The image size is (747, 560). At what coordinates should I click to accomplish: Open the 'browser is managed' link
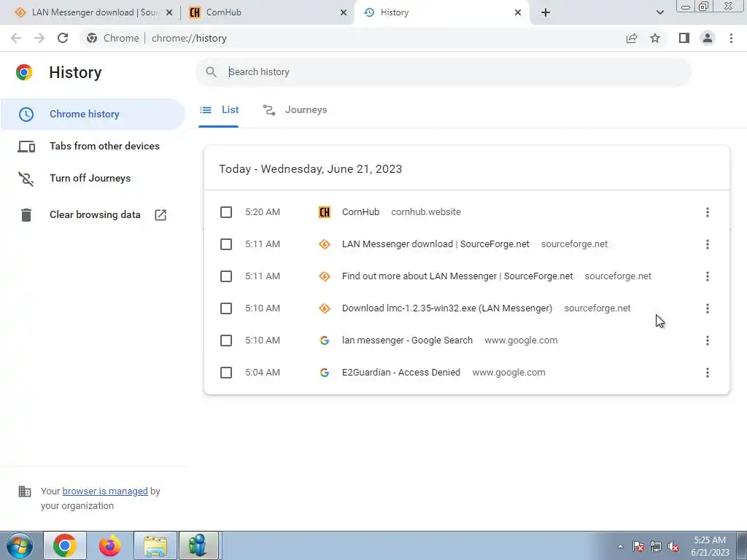tap(105, 491)
